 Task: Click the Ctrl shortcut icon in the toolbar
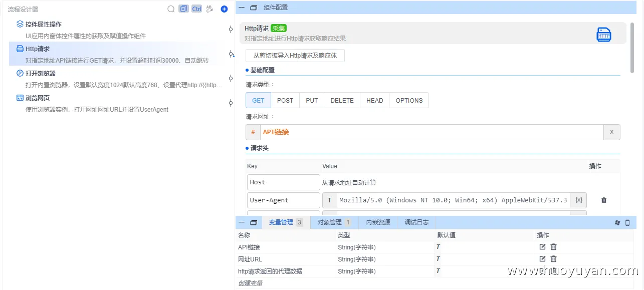click(196, 9)
